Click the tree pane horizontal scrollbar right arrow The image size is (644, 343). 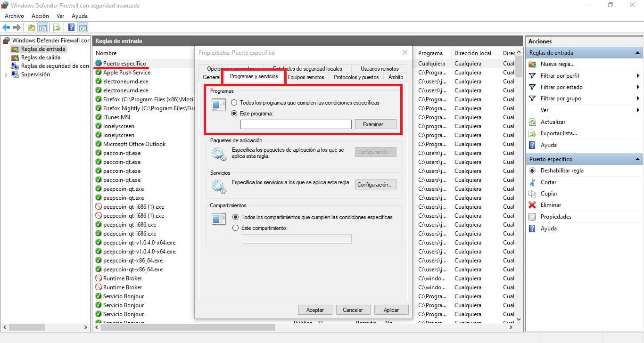pyautogui.click(x=86, y=327)
